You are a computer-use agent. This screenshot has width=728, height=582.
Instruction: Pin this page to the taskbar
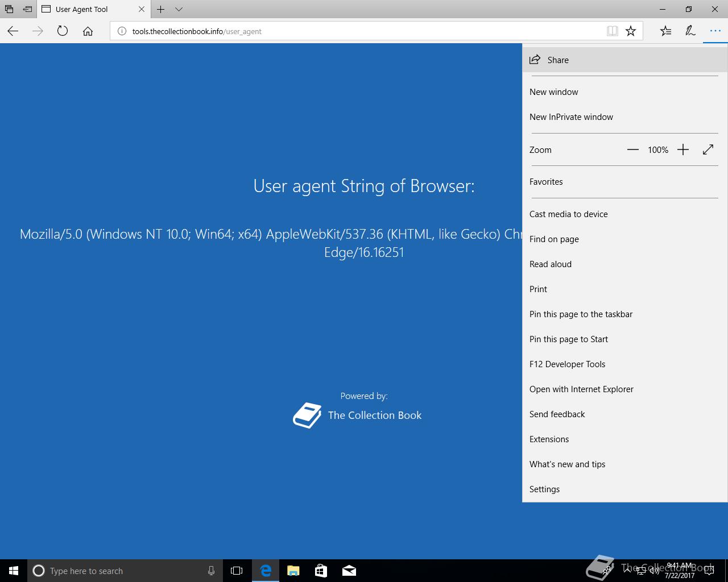[624, 314]
